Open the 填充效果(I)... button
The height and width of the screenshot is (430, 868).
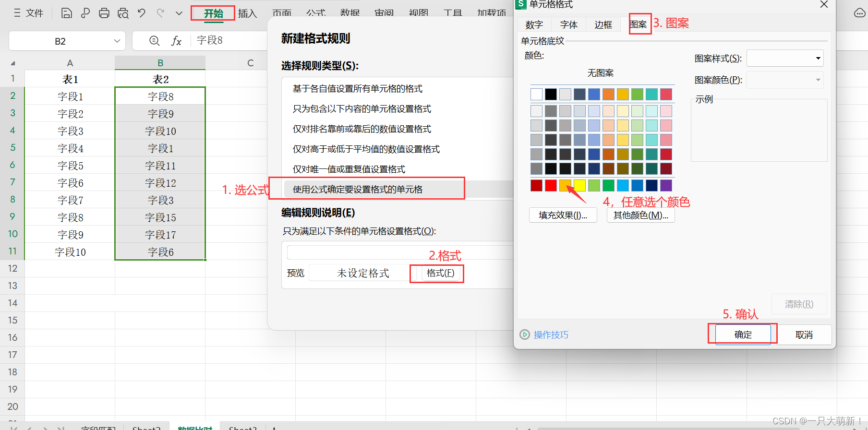pyautogui.click(x=563, y=215)
